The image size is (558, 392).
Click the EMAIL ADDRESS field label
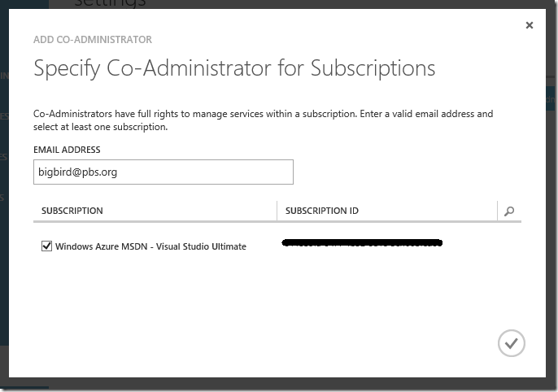pyautogui.click(x=67, y=150)
